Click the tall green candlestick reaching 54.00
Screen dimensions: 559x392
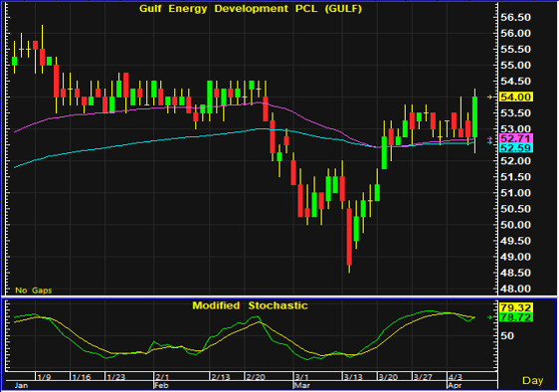[x=474, y=116]
